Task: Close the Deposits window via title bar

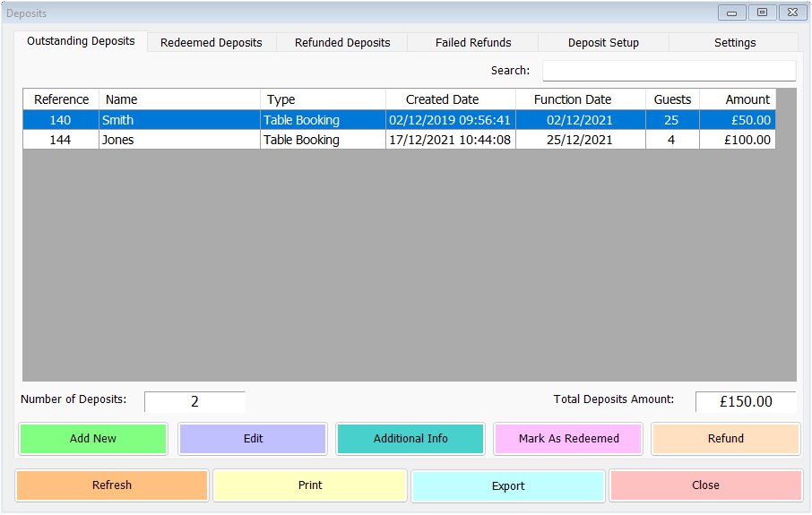Action: pyautogui.click(x=793, y=13)
